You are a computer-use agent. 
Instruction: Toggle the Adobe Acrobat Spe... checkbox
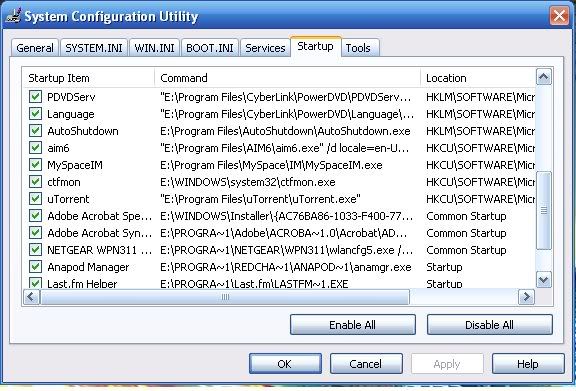tap(35, 215)
